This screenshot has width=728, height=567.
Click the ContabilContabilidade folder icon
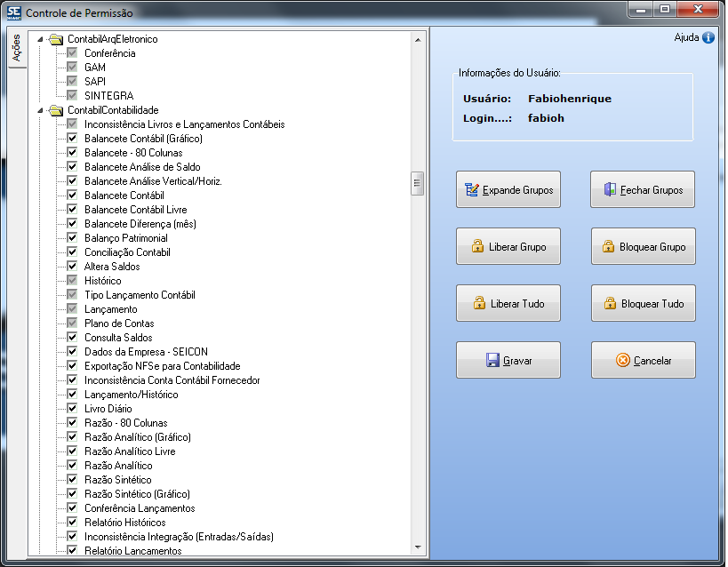(x=56, y=110)
